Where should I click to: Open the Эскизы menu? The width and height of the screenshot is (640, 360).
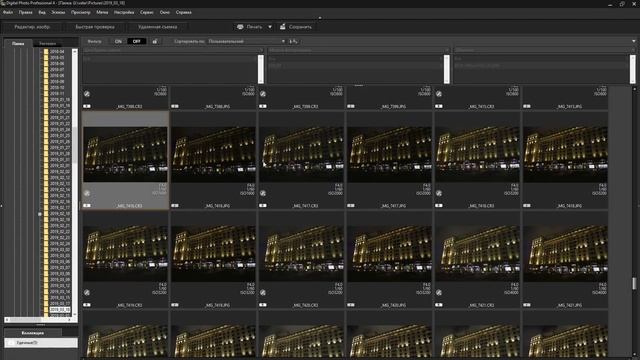point(58,12)
